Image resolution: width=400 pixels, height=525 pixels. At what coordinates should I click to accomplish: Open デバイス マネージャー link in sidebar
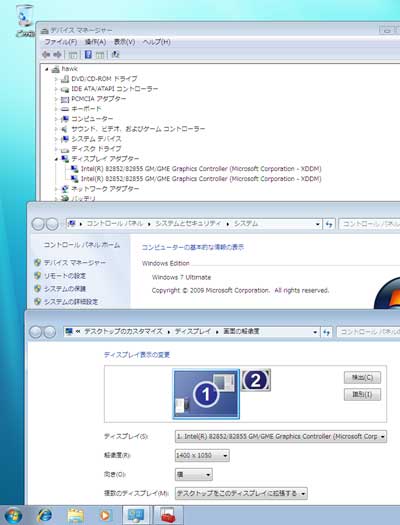coord(75,263)
